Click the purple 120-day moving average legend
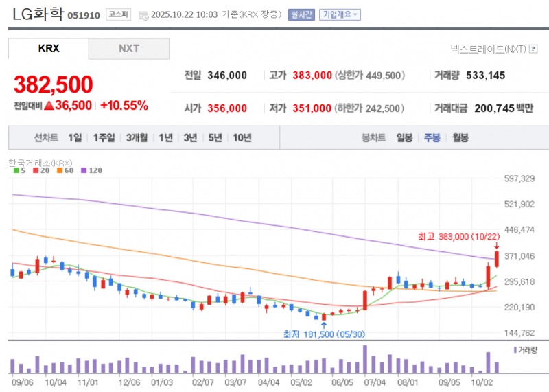 pyautogui.click(x=91, y=170)
